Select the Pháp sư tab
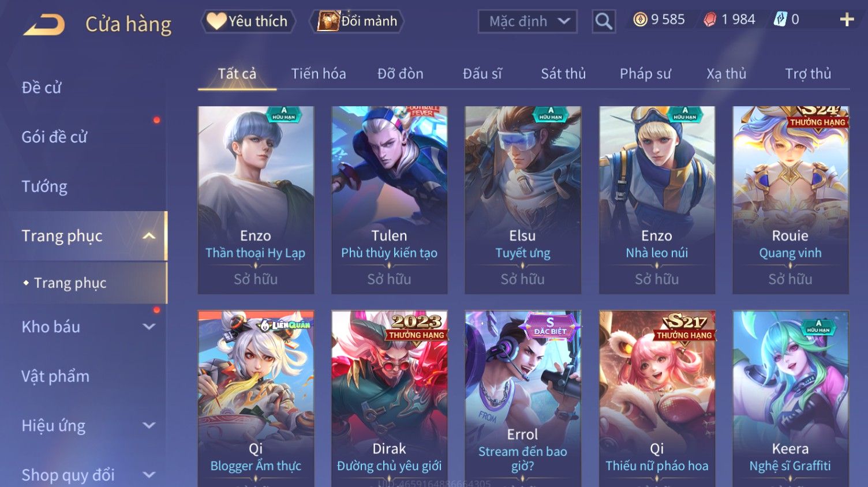 click(x=645, y=74)
